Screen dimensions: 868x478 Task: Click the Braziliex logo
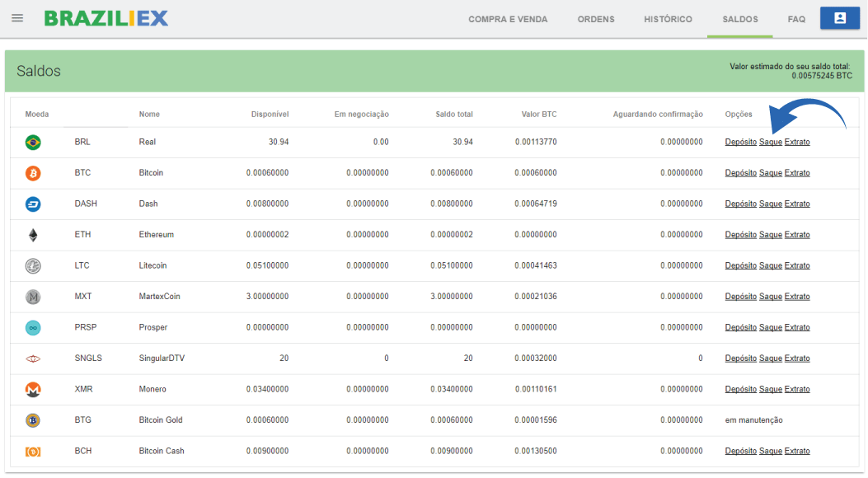click(x=106, y=18)
